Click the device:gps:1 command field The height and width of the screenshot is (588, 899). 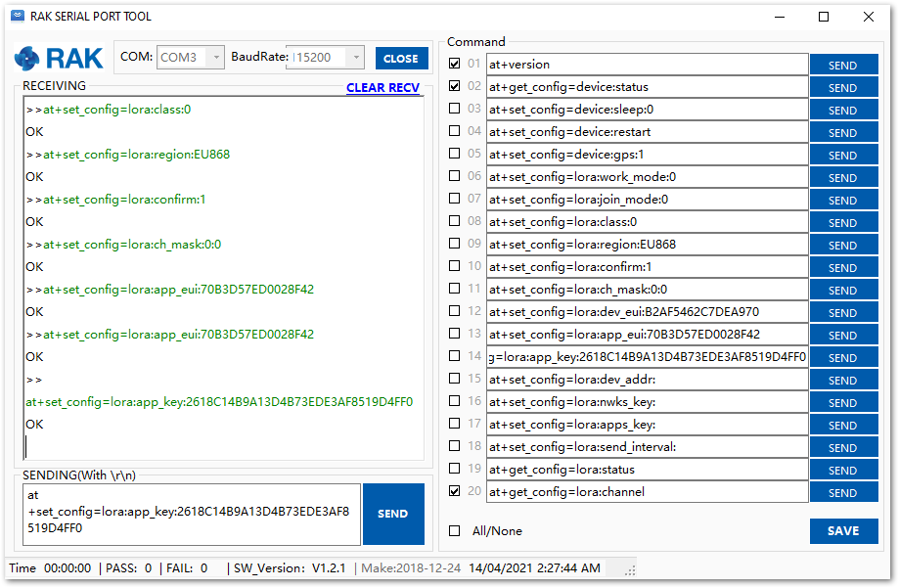pyautogui.click(x=648, y=155)
